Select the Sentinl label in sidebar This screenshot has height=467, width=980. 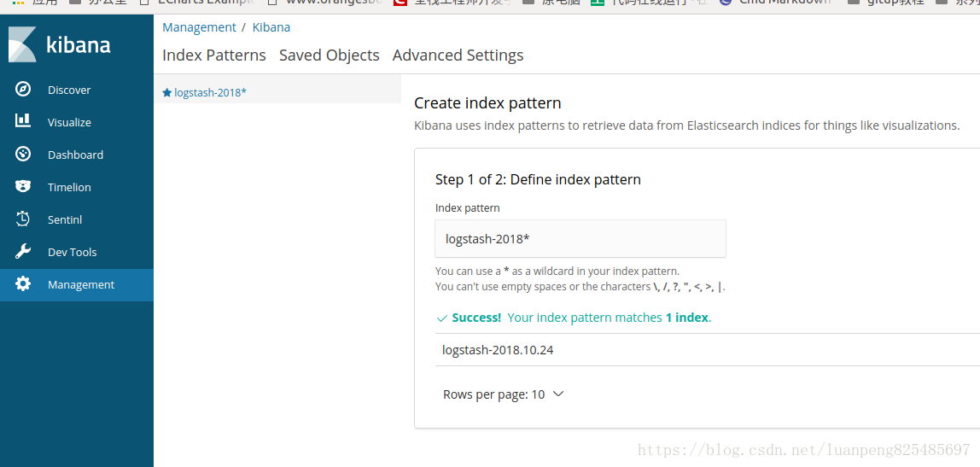65,220
